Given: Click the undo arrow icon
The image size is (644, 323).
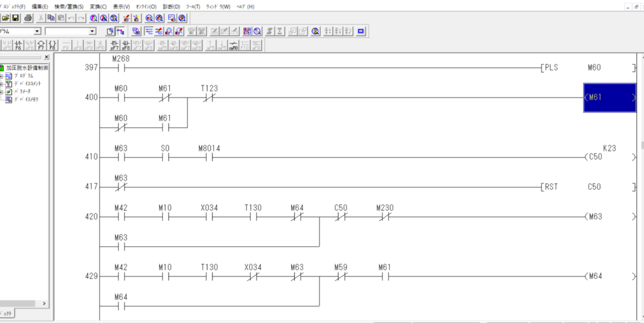Looking at the screenshot, I should pos(72,18).
